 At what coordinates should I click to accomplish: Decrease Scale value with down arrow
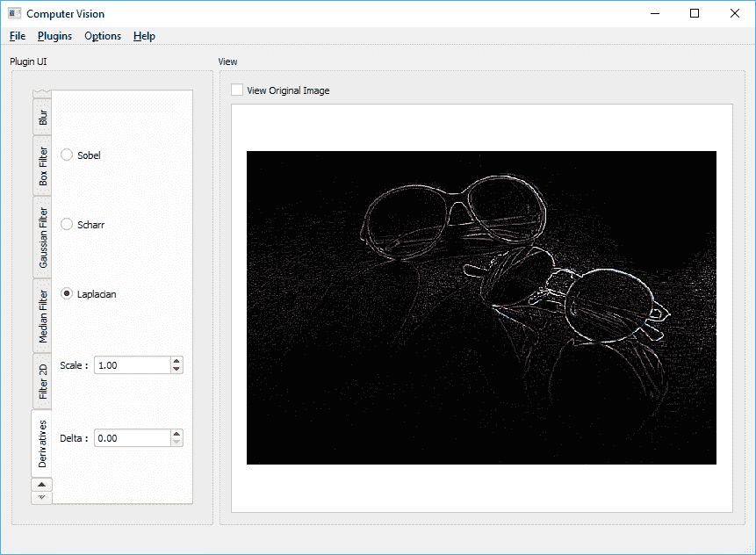pyautogui.click(x=176, y=370)
